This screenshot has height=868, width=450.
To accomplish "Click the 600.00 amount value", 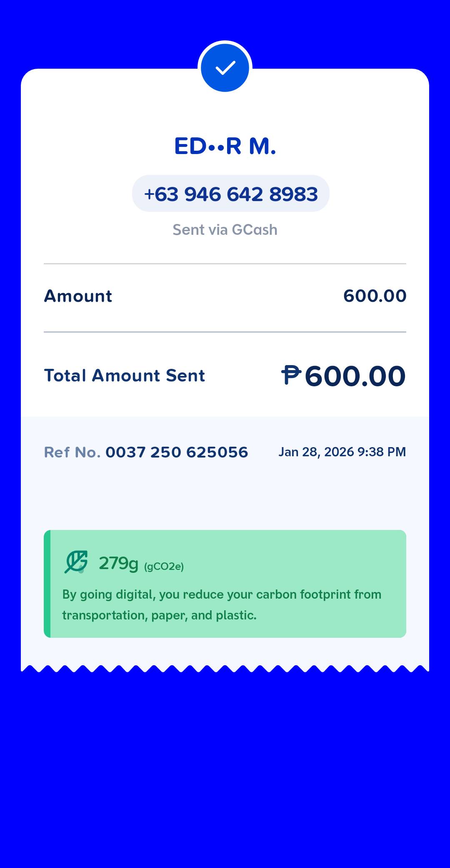I will point(375,296).
